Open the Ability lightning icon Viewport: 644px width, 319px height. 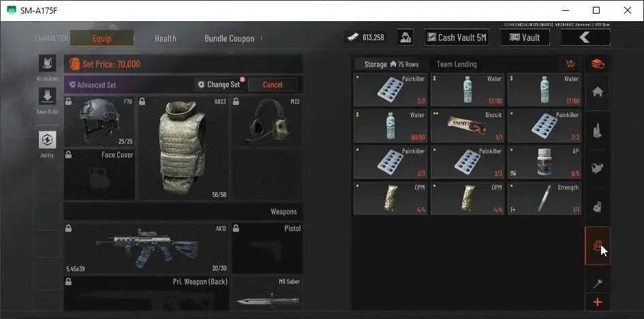[47, 140]
